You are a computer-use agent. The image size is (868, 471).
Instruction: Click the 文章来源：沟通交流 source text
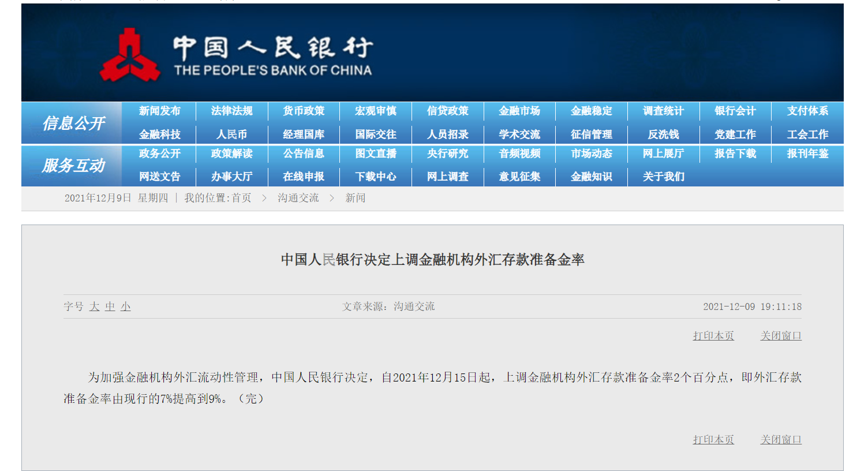[388, 306]
